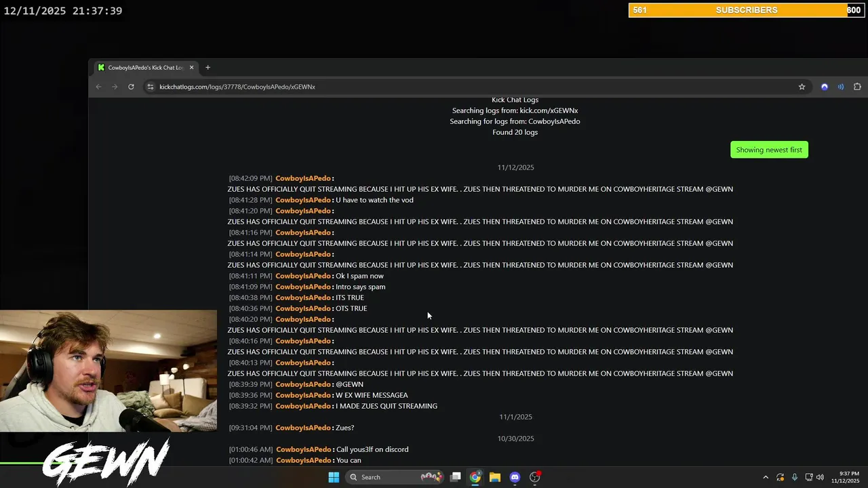
Task: Open network settings tray icon
Action: (x=809, y=477)
